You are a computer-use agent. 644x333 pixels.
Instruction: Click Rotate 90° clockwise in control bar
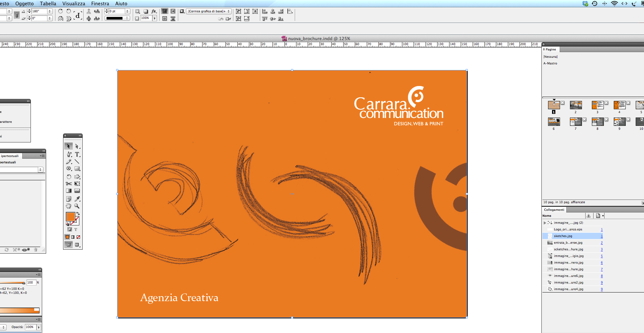click(60, 11)
